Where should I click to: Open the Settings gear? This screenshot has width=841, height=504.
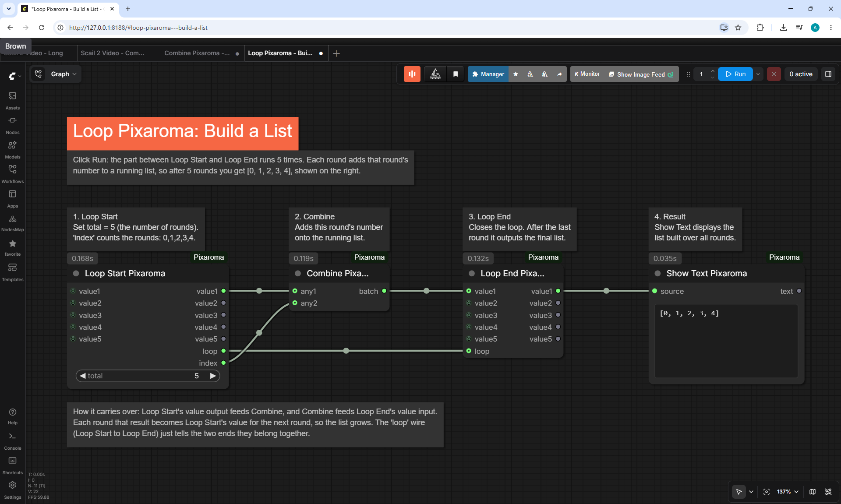(13, 490)
